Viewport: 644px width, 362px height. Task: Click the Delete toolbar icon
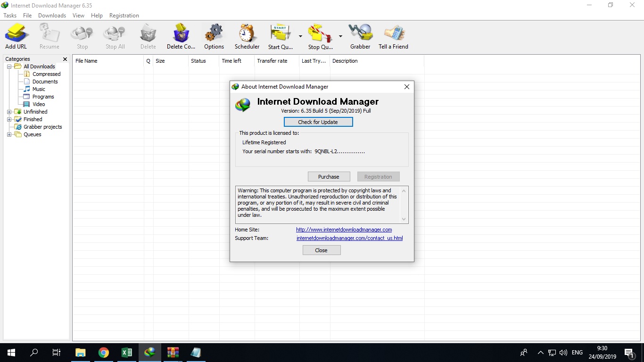[148, 37]
